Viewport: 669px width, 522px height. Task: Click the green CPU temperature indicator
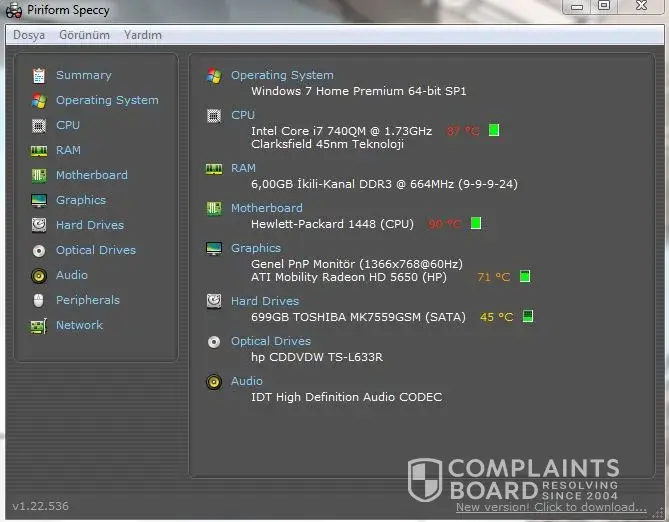point(494,130)
